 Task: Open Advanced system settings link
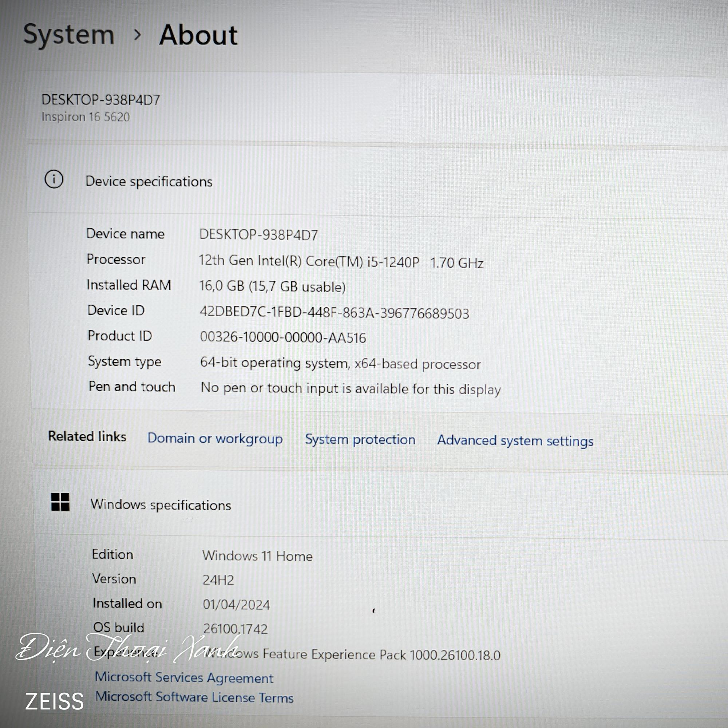[515, 440]
